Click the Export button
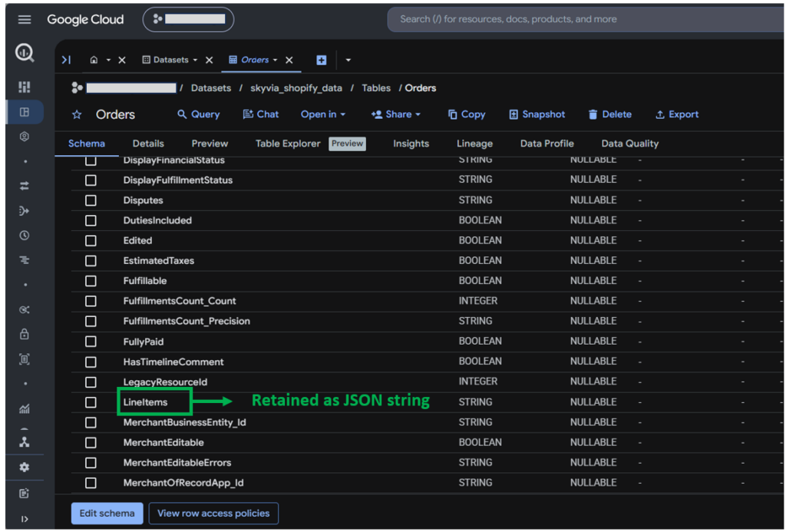The width and height of the screenshot is (786, 532). coord(677,114)
